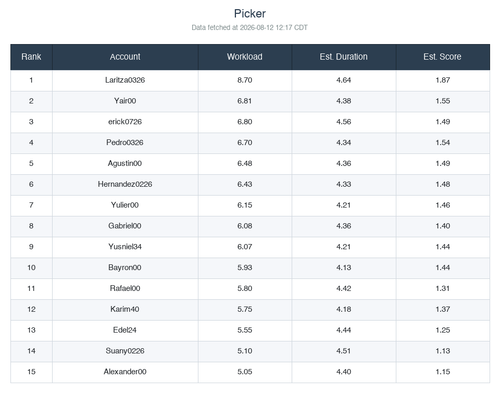Click score 1.40 for Gabriel00
Image resolution: width=500 pixels, height=398 pixels.
[443, 226]
